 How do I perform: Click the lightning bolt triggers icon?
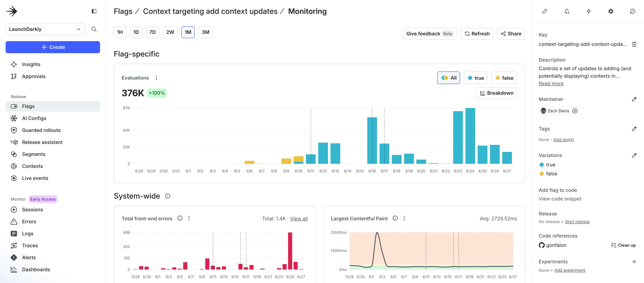point(589,11)
